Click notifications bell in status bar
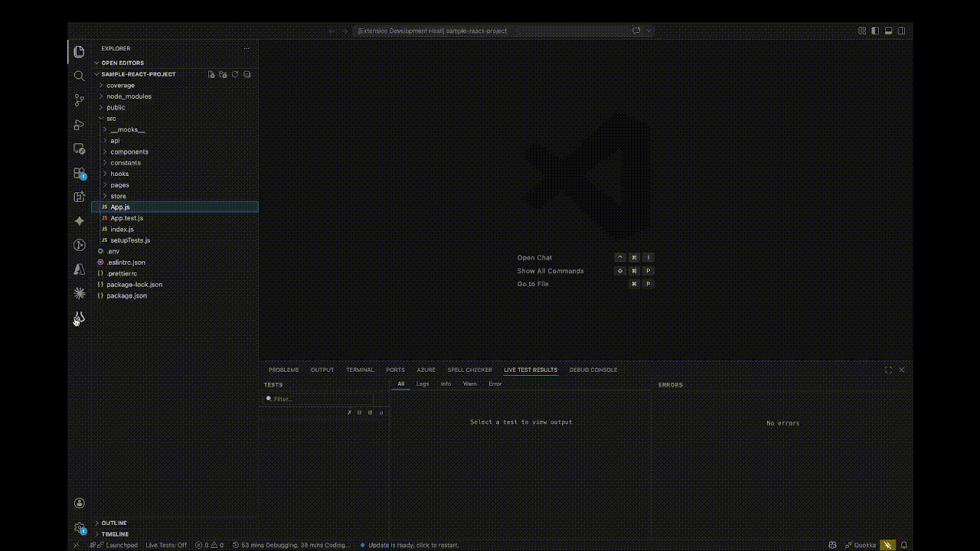 [x=904, y=545]
